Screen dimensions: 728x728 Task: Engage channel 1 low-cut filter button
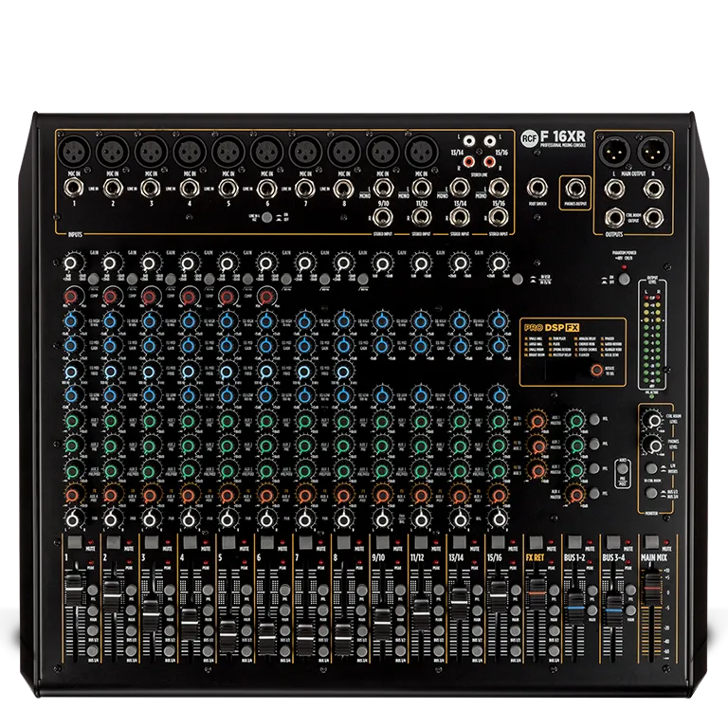93,279
